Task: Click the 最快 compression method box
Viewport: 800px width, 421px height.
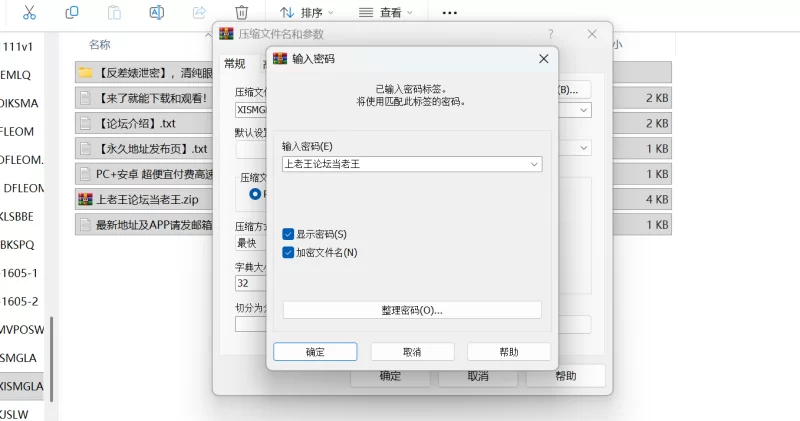Action: coord(251,243)
